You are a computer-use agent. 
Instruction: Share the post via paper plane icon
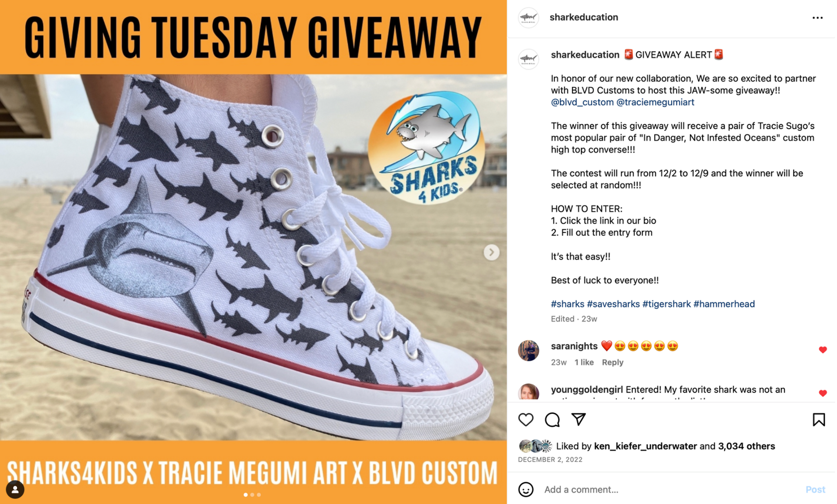tap(579, 419)
